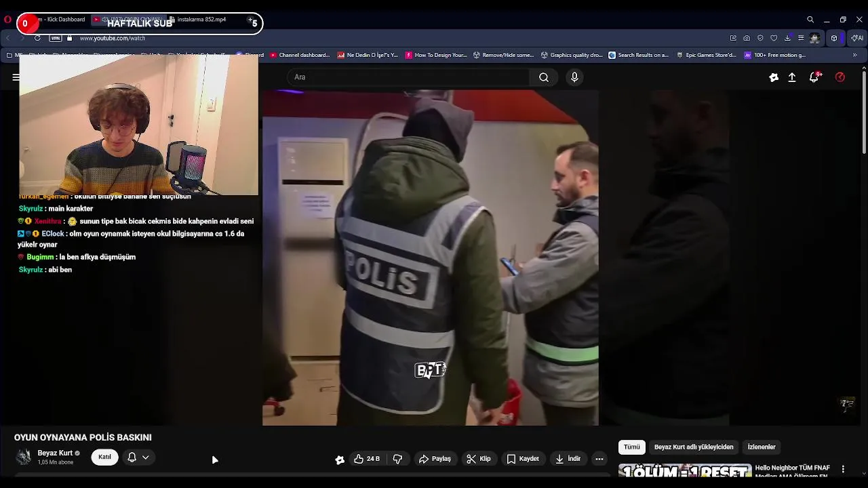Open the extensions cube icon

(x=834, y=38)
